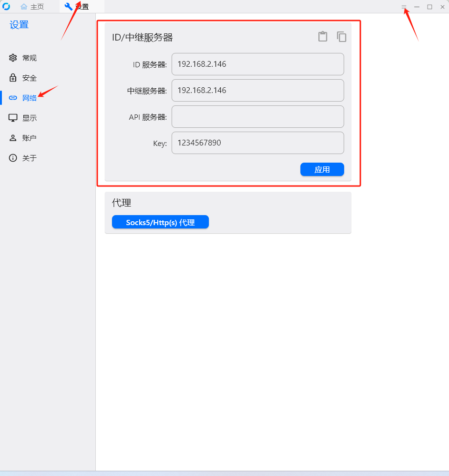This screenshot has height=476, width=449.
Task: Click the empty API 服务器 field
Action: pyautogui.click(x=257, y=116)
